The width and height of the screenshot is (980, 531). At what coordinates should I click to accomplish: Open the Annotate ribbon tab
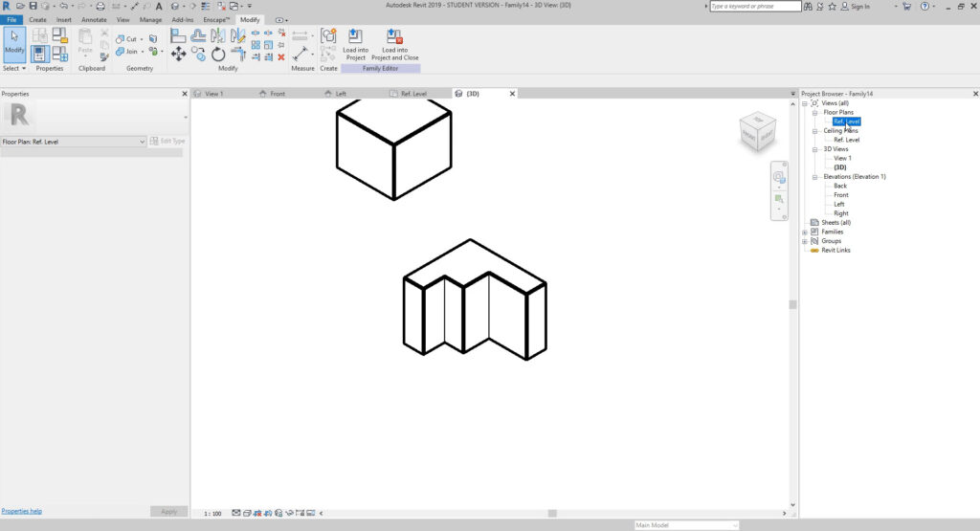pyautogui.click(x=94, y=19)
